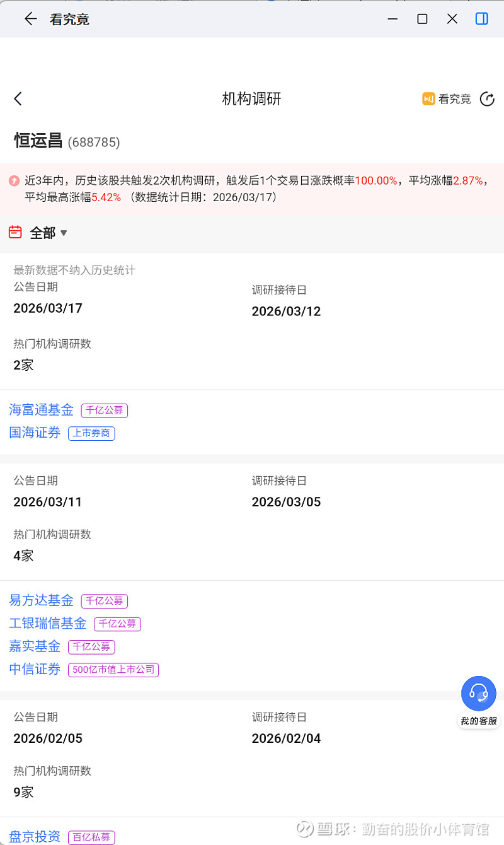The height and width of the screenshot is (845, 504).
Task: Click the 2家 institution count
Action: (23, 364)
